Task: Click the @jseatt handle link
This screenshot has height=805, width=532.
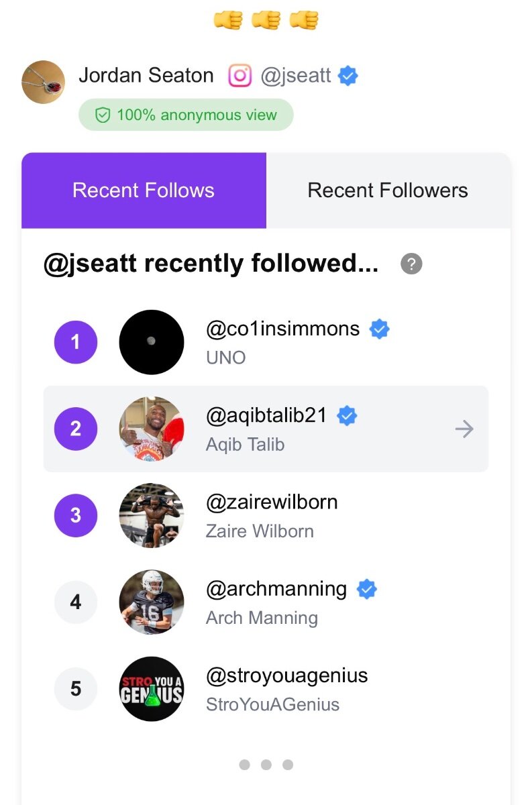Action: coord(296,76)
